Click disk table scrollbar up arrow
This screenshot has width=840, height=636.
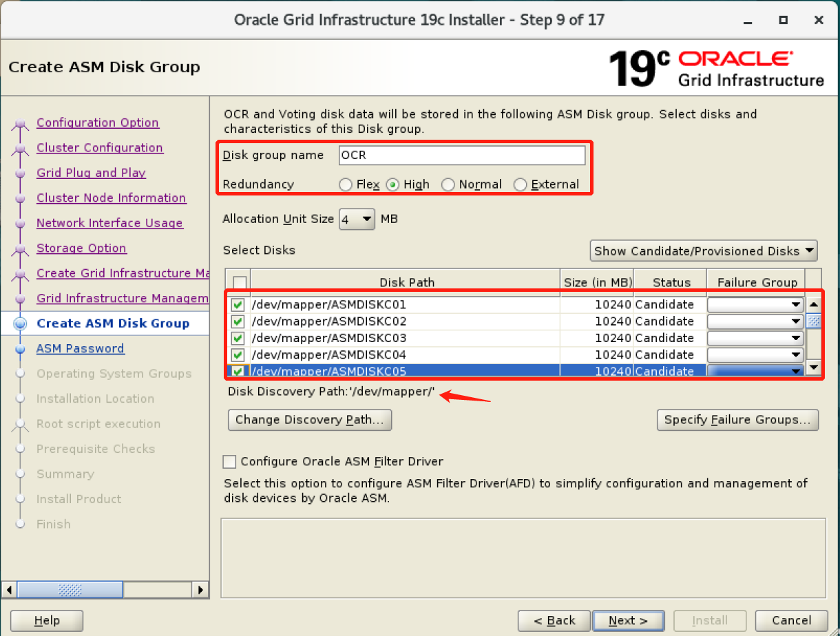(814, 305)
